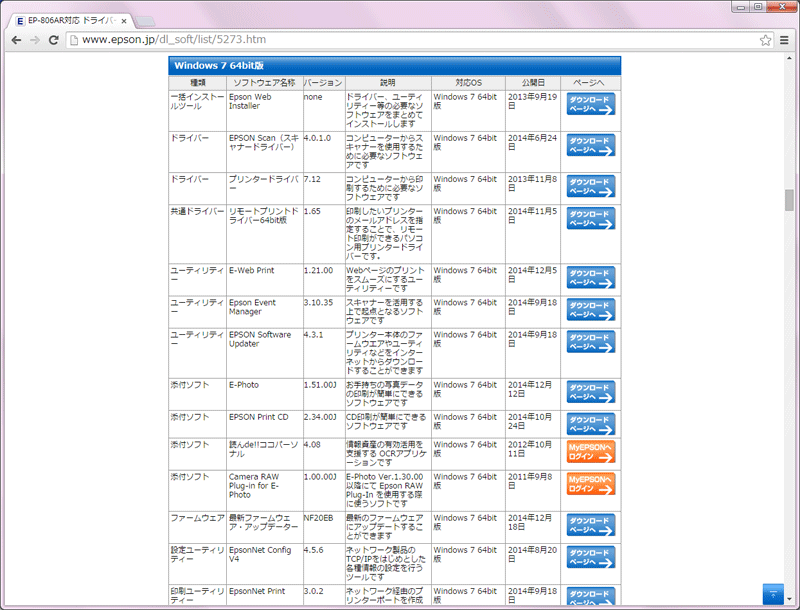Click the ページへ column header
Viewport: 800px width, 610px height.
(590, 83)
